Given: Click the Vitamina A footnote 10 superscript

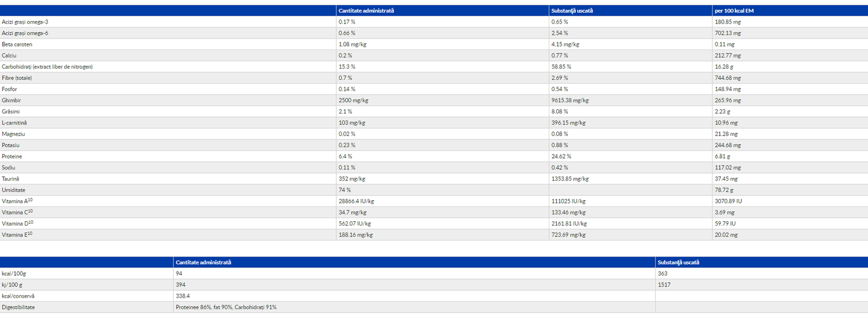Looking at the screenshot, I should pyautogui.click(x=30, y=200).
